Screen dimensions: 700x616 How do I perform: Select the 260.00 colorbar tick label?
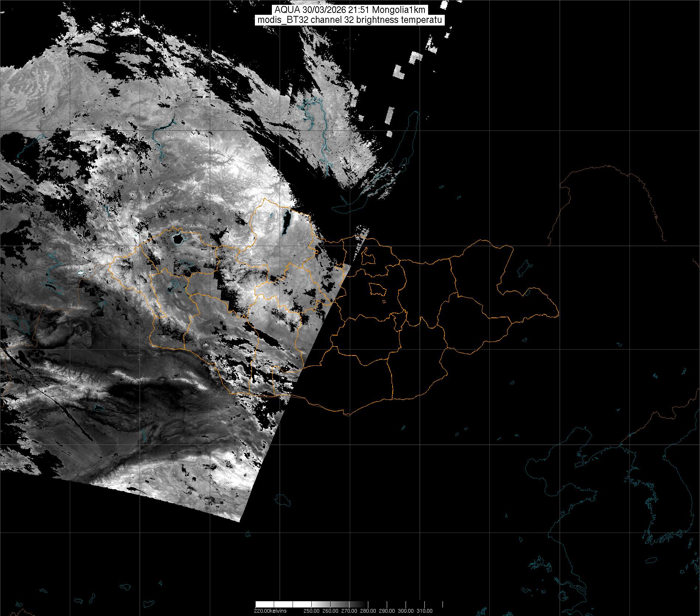point(331,611)
